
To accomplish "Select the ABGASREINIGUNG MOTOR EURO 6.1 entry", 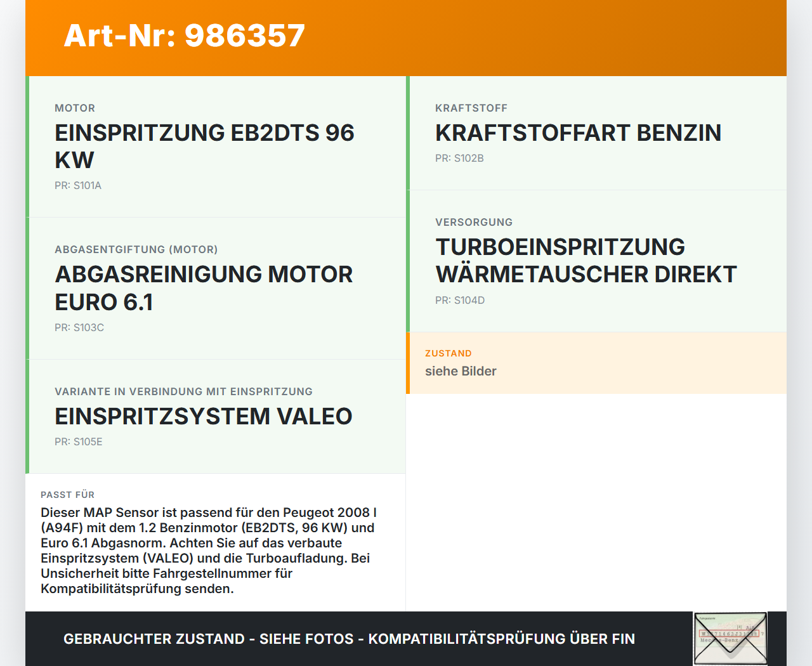I will [204, 288].
